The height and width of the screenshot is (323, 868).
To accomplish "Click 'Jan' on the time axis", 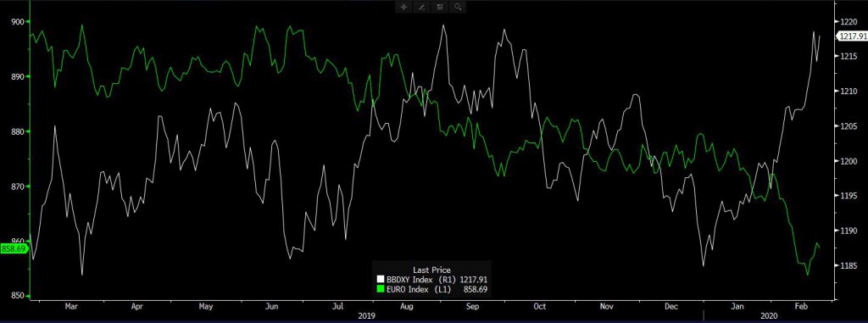I will [x=738, y=306].
